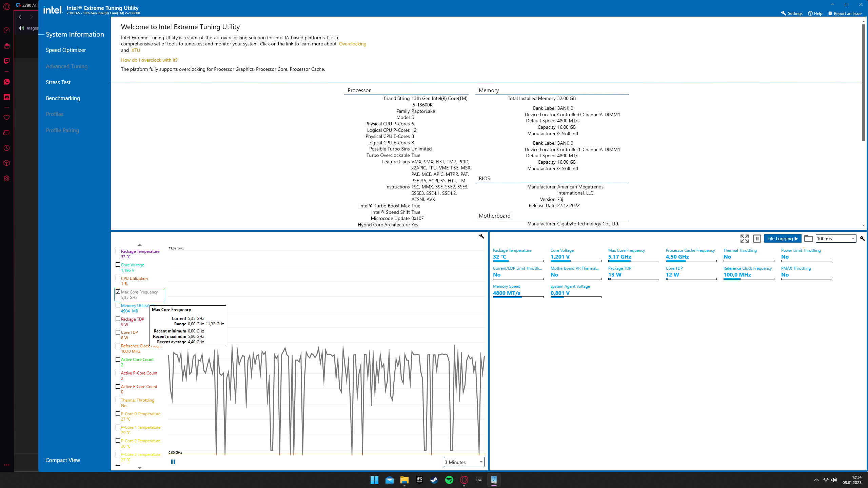Open extensions cube icon in Opera sidebar
Image resolution: width=868 pixels, height=488 pixels.
(7, 163)
